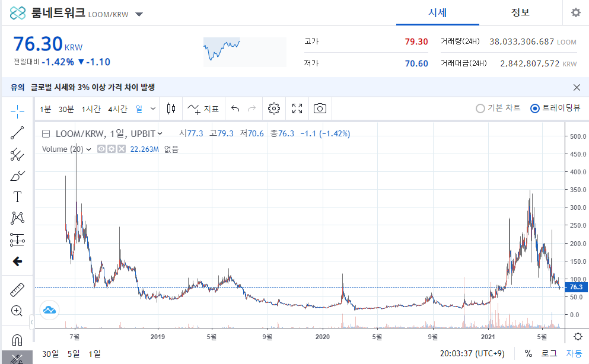
Task: Toggle percent scale mode
Action: (528, 353)
